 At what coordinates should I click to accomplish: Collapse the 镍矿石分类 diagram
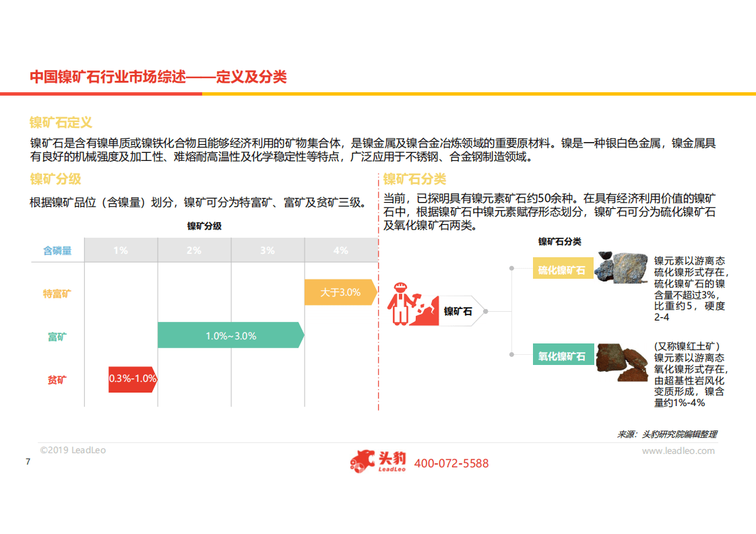click(560, 240)
